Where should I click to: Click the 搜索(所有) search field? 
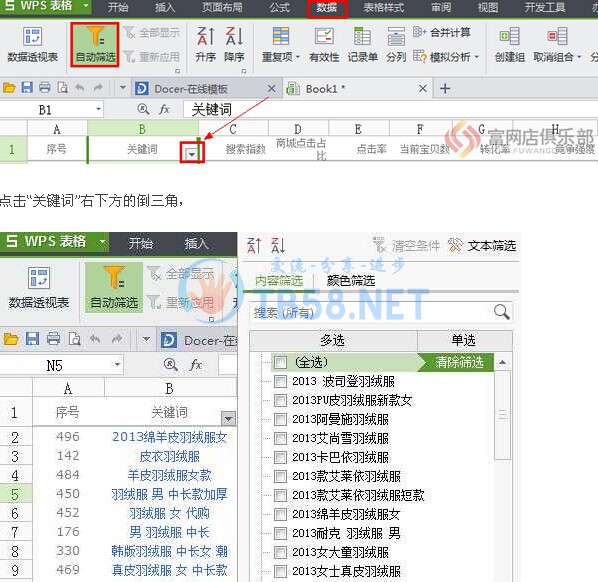[x=381, y=312]
